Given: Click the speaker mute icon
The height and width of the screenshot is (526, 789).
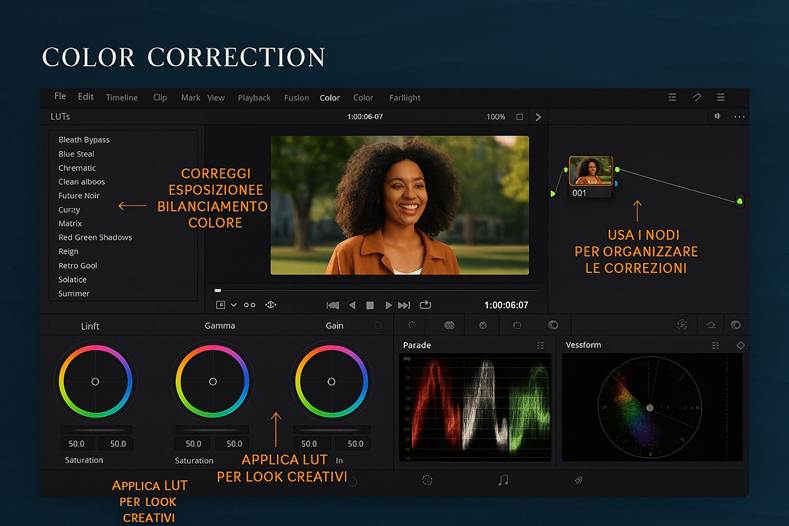Looking at the screenshot, I should coord(717,116).
